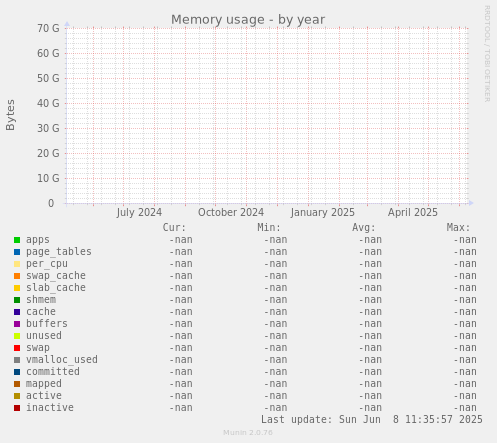Click the shmem green swatch
The width and height of the screenshot is (497, 443).
(17, 300)
